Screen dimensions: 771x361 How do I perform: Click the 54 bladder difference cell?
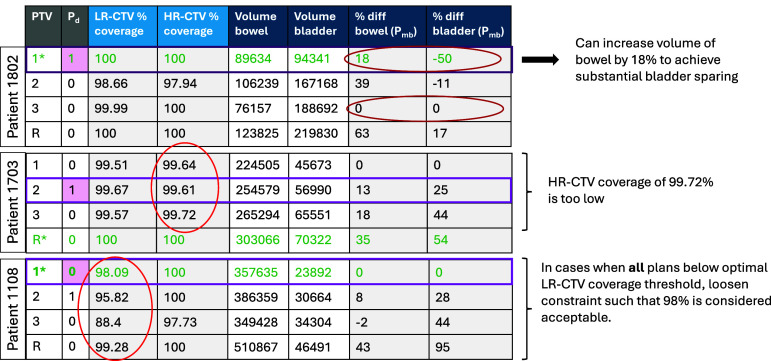click(469, 240)
